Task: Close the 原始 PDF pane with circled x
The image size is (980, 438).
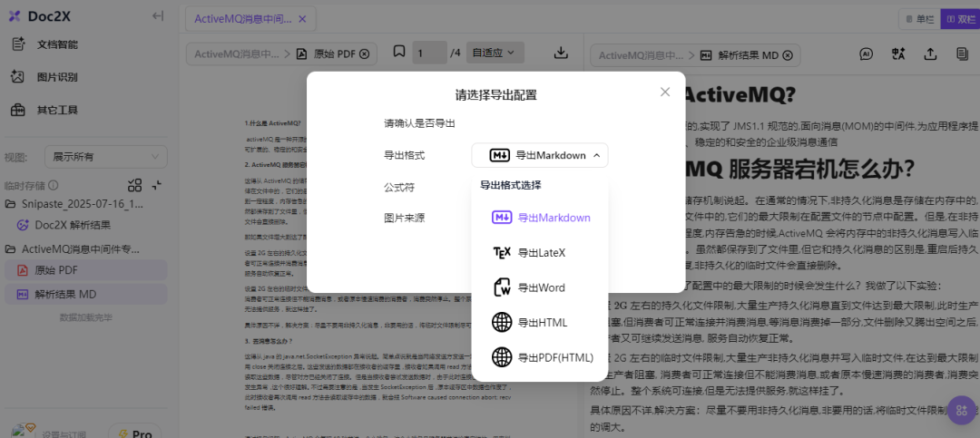Action: [365, 54]
